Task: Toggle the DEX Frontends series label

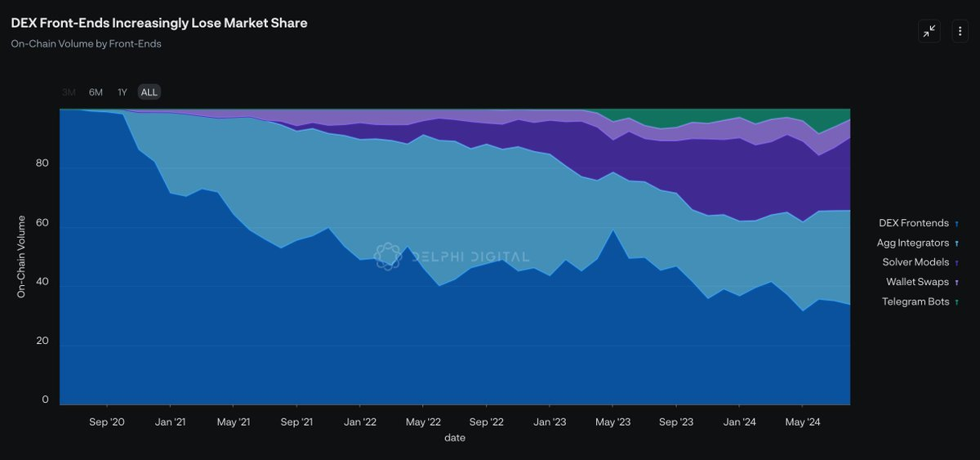Action: (913, 223)
